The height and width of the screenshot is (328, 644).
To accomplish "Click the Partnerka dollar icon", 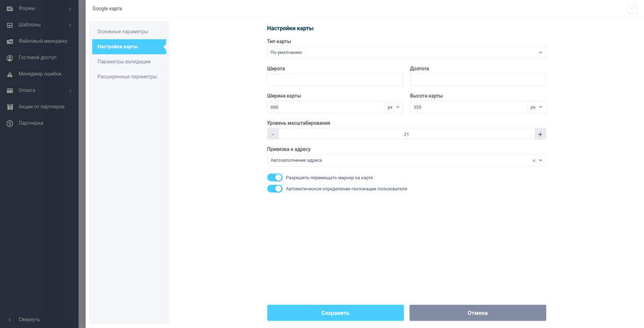I will pyautogui.click(x=10, y=123).
